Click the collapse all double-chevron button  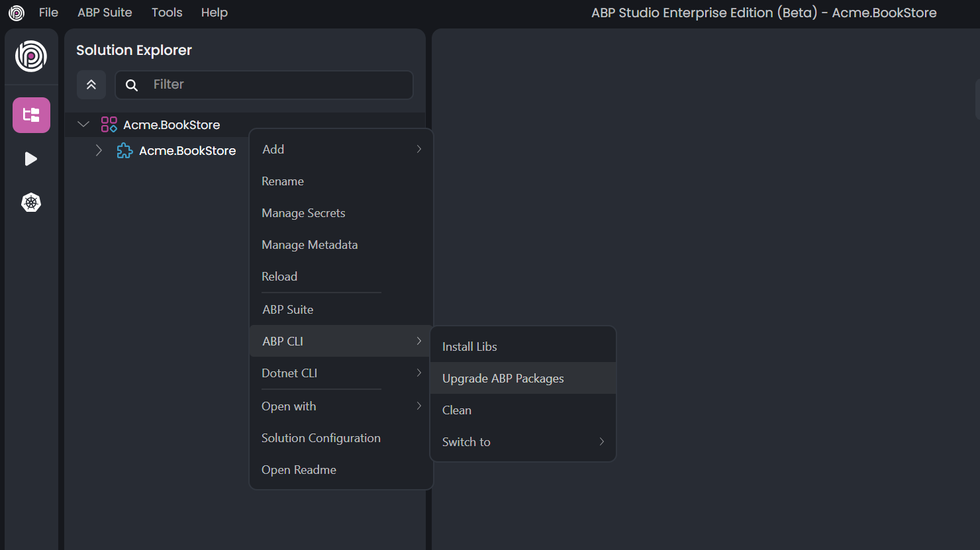pos(91,85)
